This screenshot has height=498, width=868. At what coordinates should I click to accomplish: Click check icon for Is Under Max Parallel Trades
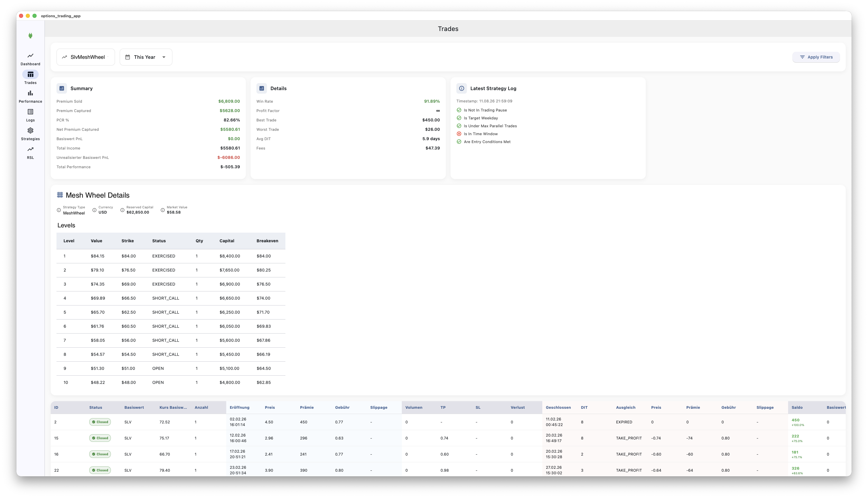point(459,126)
